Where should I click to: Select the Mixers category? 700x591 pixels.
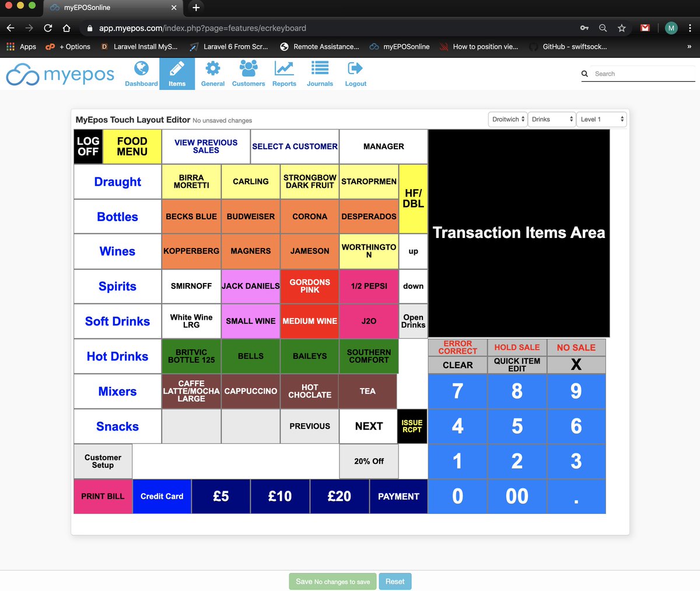tap(117, 391)
